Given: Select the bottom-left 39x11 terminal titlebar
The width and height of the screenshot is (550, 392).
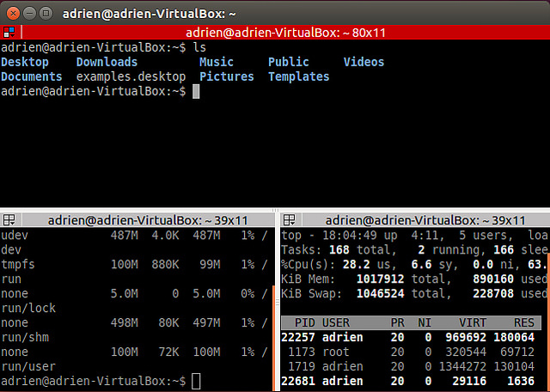Looking at the screenshot, I should click(x=137, y=219).
